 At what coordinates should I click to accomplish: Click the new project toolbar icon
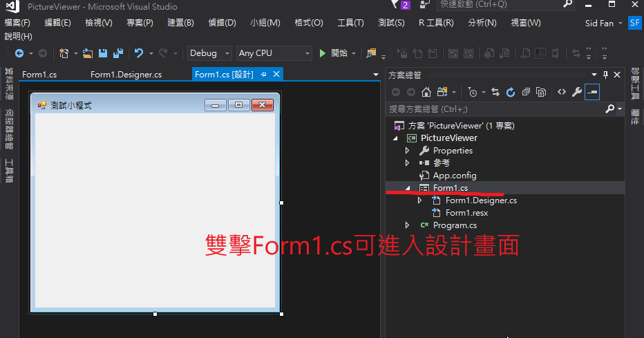[x=64, y=53]
